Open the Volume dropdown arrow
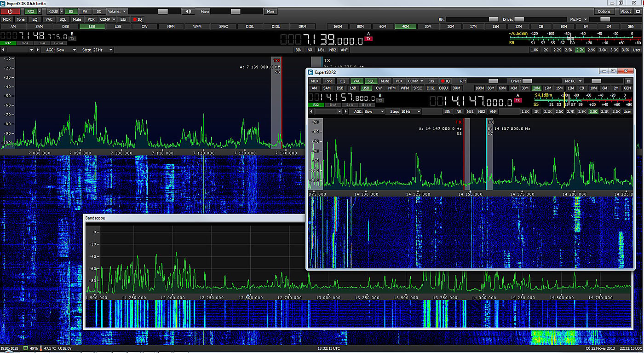This screenshot has width=644, height=353. click(x=124, y=11)
